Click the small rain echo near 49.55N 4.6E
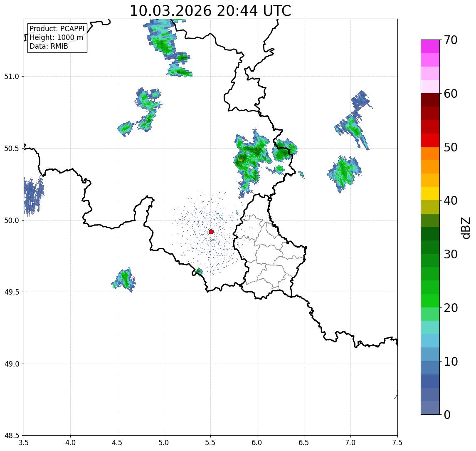 point(124,280)
